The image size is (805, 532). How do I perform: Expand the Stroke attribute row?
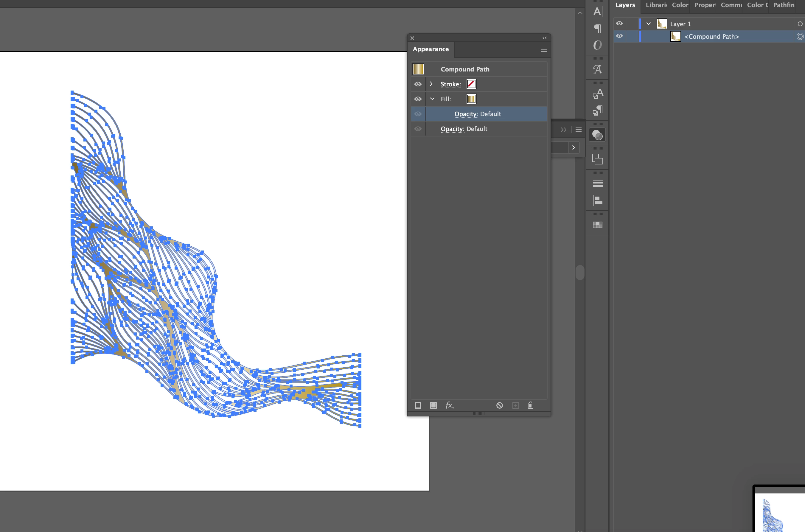(431, 84)
